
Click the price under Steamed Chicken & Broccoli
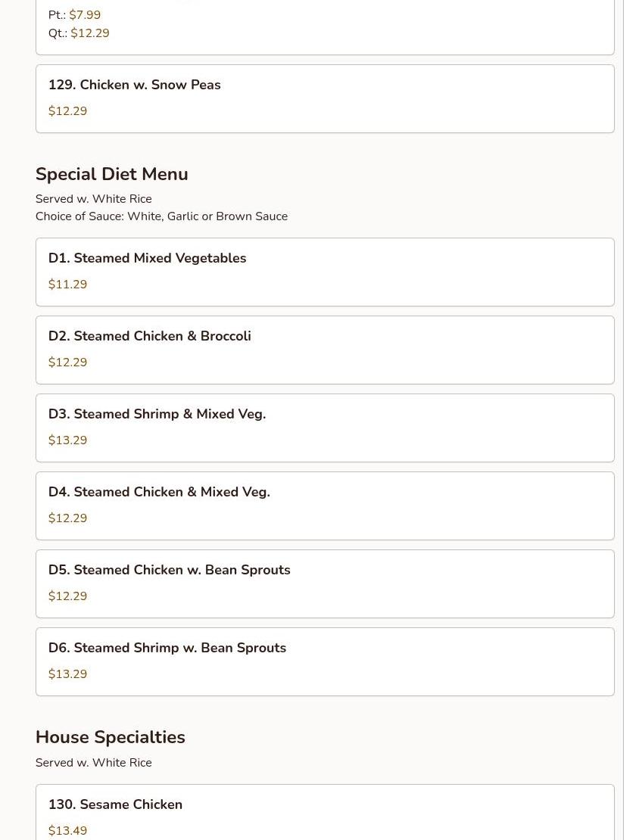(x=67, y=362)
